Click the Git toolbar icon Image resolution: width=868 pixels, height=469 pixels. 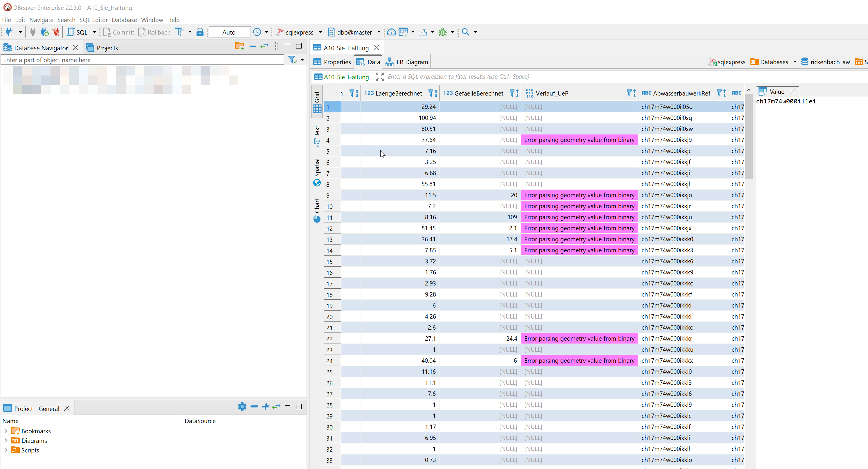[403, 32]
